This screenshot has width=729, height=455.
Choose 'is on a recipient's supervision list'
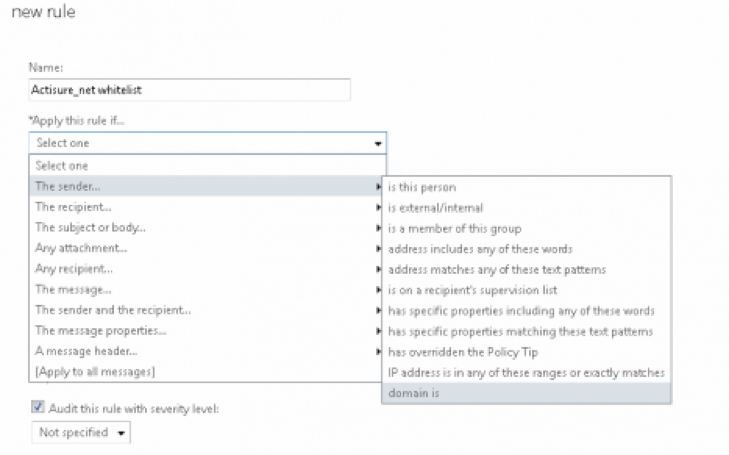(526, 290)
